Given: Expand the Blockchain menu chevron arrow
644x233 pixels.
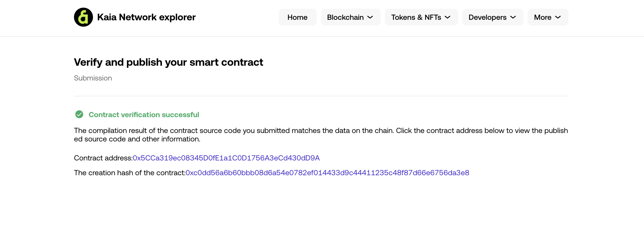Looking at the screenshot, I should pos(370,17).
